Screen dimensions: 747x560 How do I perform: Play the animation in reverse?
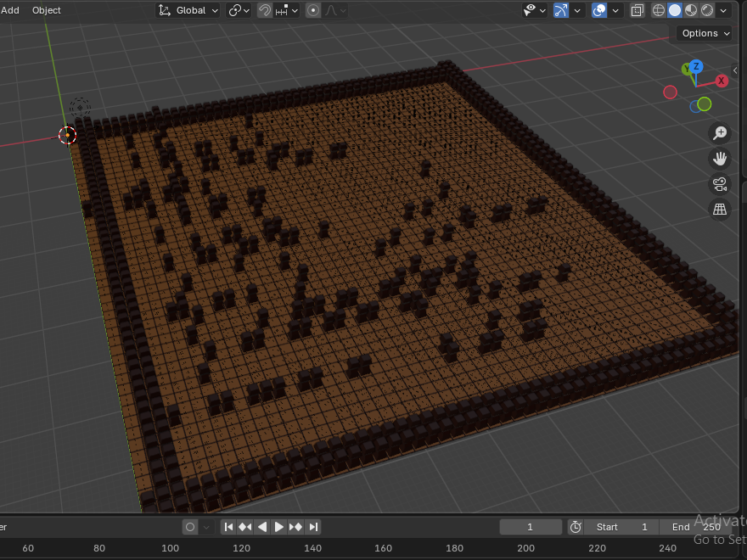pos(262,527)
